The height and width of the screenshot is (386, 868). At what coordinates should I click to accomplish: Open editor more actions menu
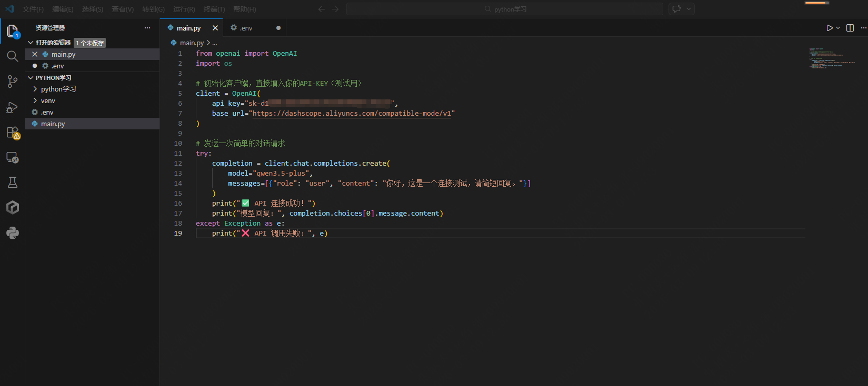863,28
